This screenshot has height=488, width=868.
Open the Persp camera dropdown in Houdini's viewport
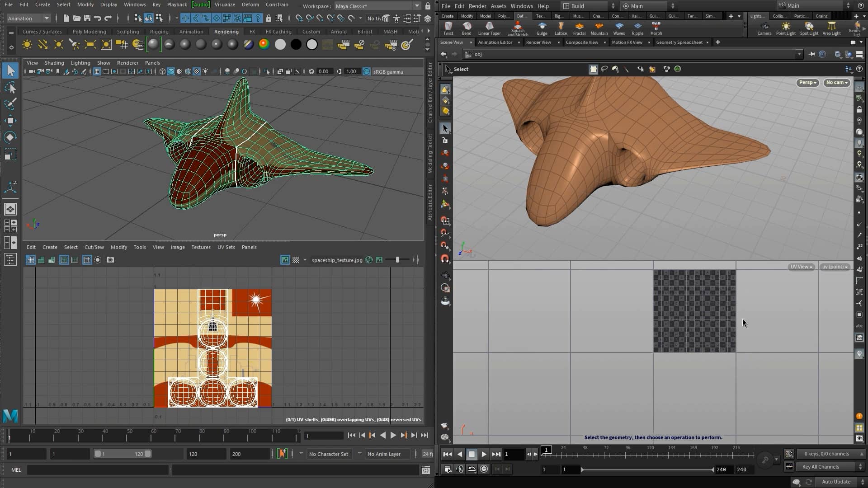(807, 83)
